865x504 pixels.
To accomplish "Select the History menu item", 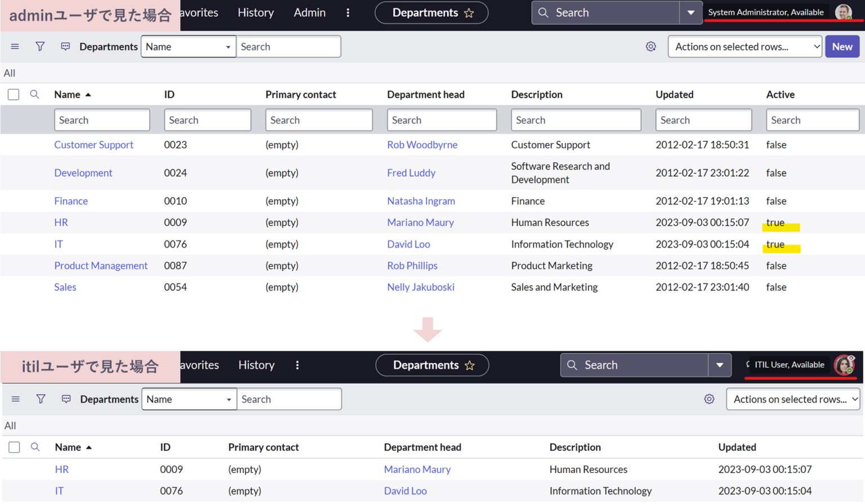I will tap(255, 12).
